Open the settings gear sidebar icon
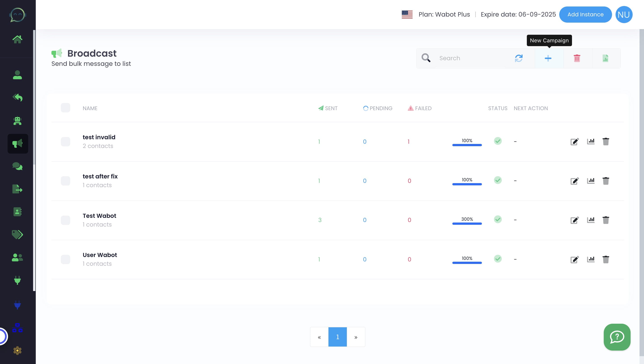644x364 pixels. [x=17, y=351]
